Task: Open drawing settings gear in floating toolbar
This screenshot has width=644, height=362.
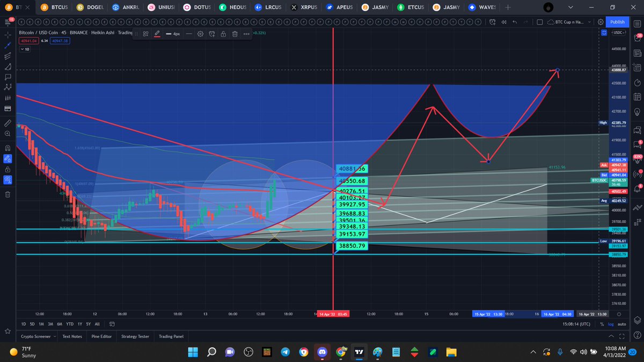Action: (x=200, y=33)
